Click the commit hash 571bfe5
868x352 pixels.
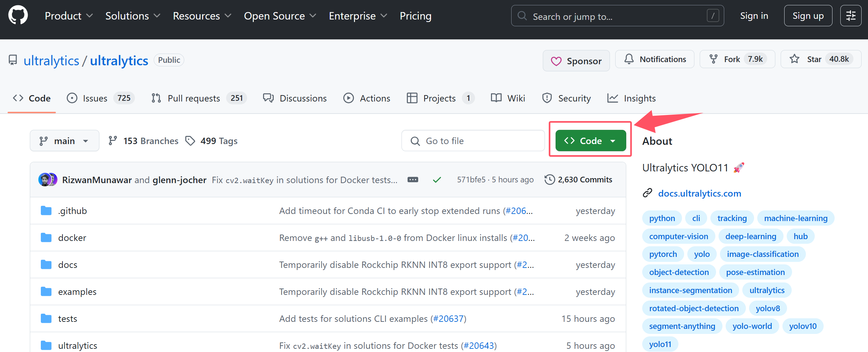pos(471,180)
